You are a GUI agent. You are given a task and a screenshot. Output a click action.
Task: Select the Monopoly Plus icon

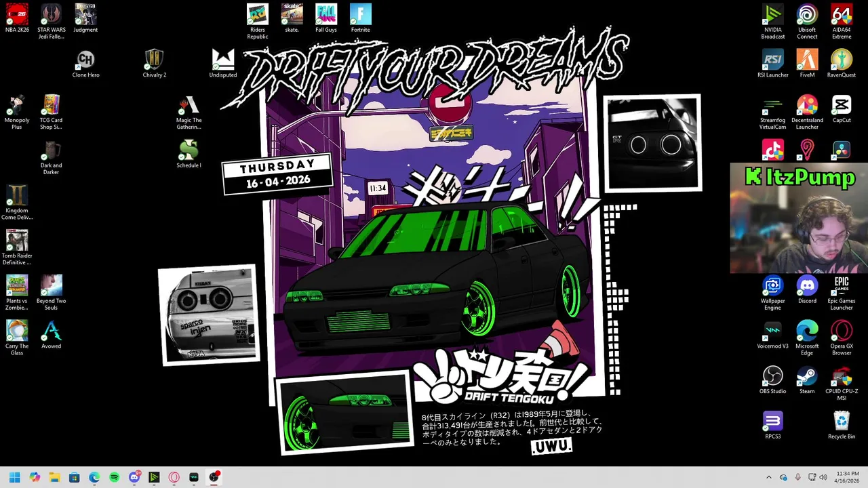(17, 112)
